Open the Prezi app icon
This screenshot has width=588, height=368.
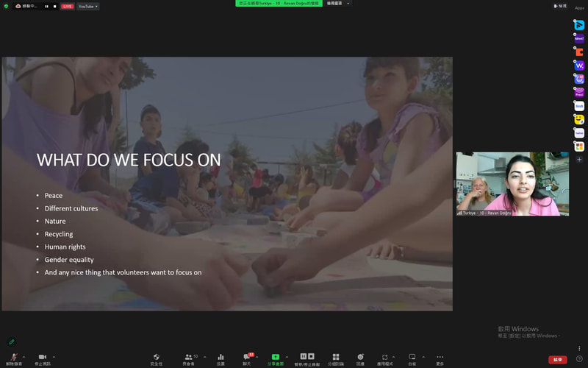pyautogui.click(x=579, y=93)
